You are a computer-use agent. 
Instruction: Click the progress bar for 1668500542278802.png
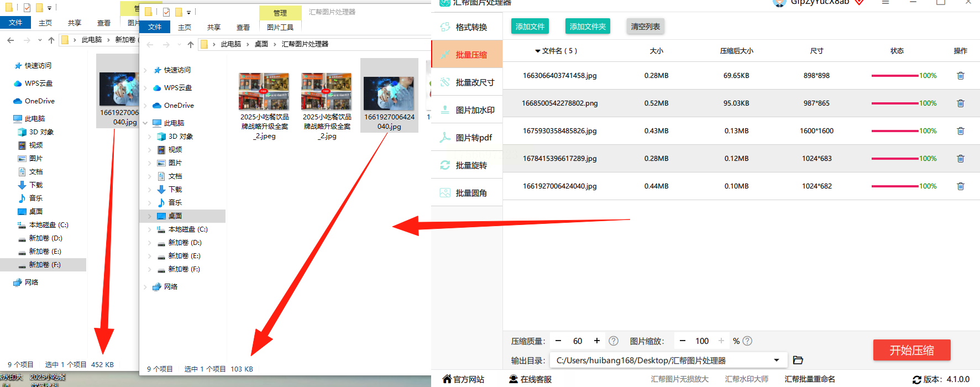[895, 103]
